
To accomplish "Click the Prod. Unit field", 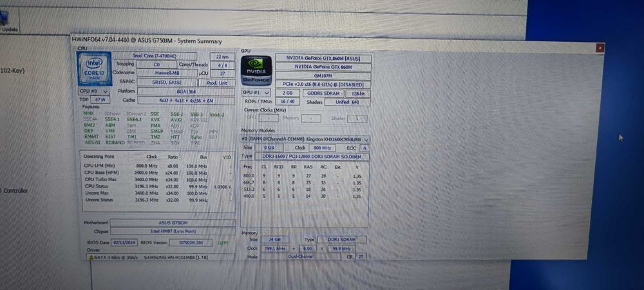I will coord(217,83).
